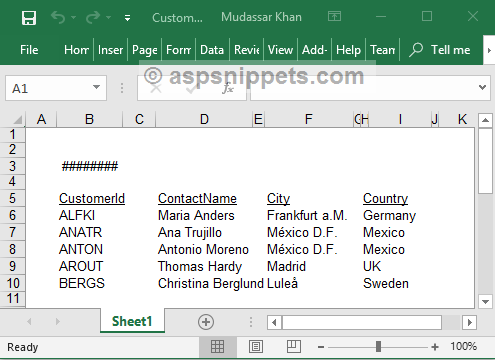
Task: Click the vertical scrollbar down arrow
Action: pos(485,302)
